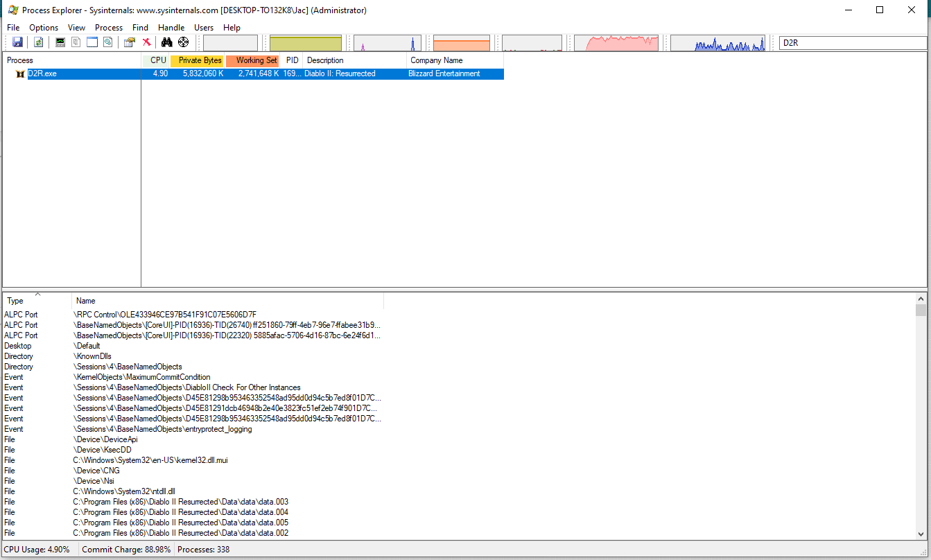Open System Information graph icon
This screenshot has width=931, height=560.
coord(60,42)
